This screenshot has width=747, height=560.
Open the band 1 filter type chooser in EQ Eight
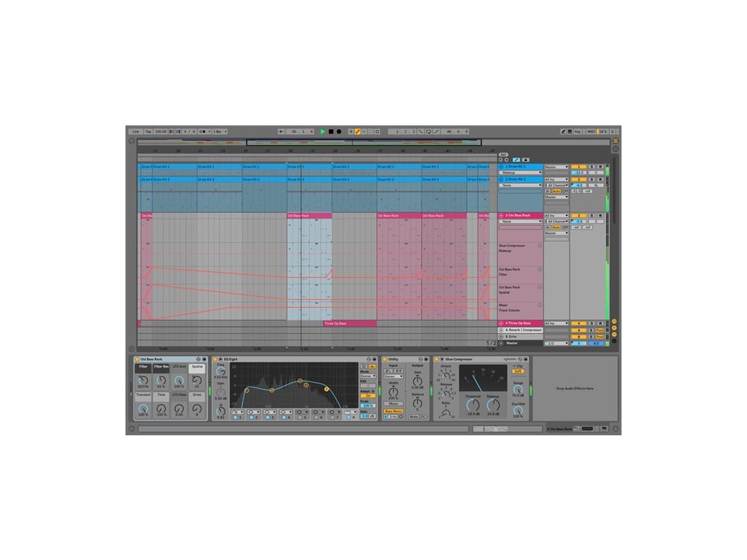(237, 412)
